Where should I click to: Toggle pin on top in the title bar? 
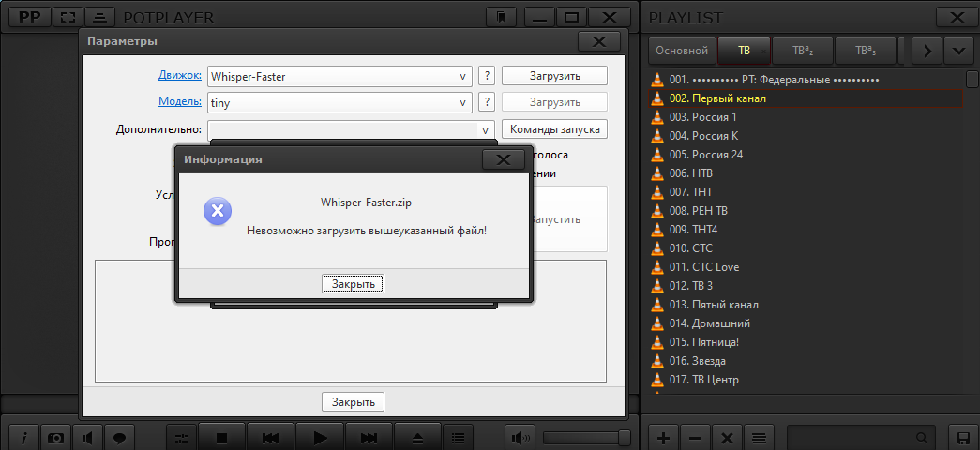pyautogui.click(x=503, y=17)
